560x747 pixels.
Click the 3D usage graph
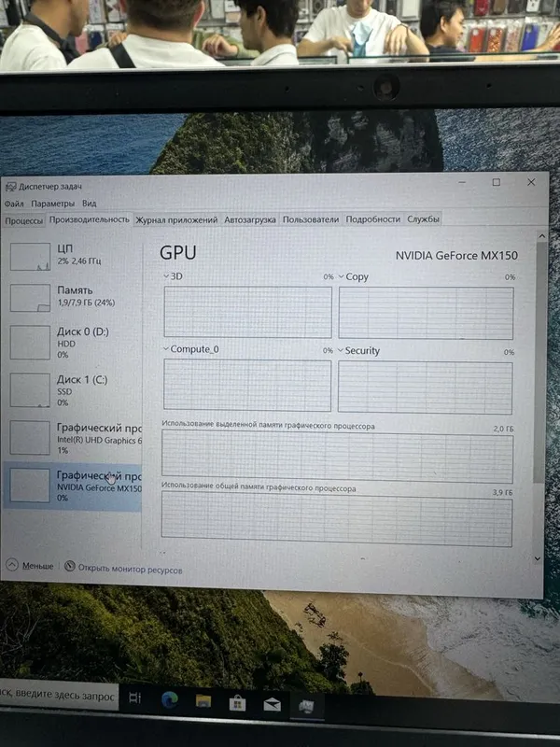[247, 312]
